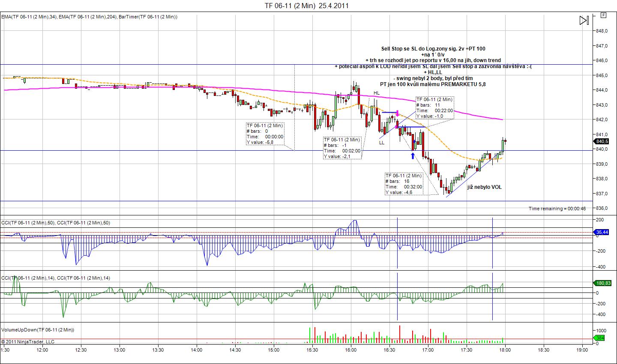617x364 pixels.
Task: Click the 384 volume value marker
Action: tap(600, 338)
